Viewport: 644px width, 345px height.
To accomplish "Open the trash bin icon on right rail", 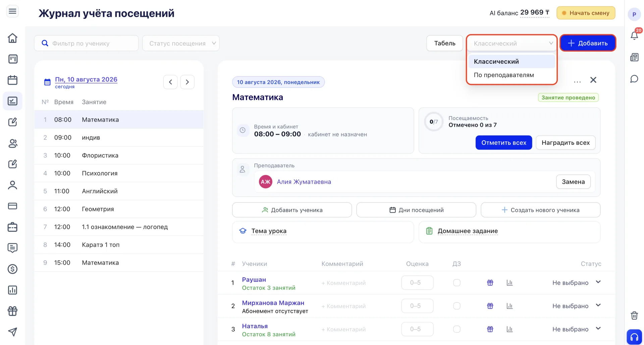I will (634, 315).
